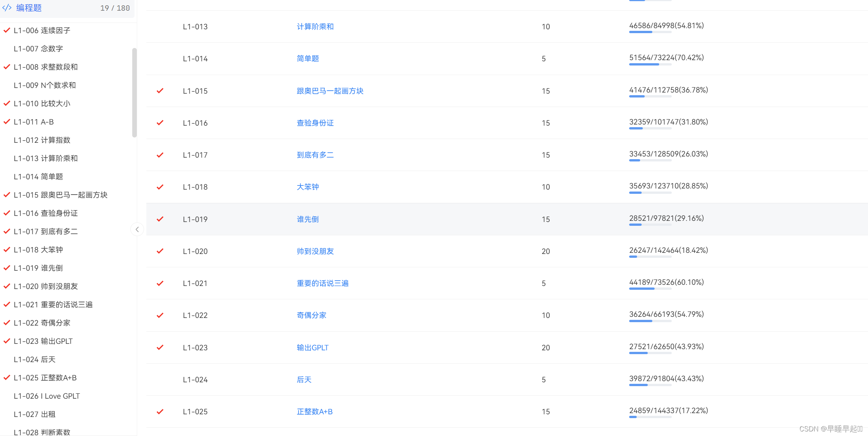Click the sidebar vertical scrollbar

pos(134,92)
